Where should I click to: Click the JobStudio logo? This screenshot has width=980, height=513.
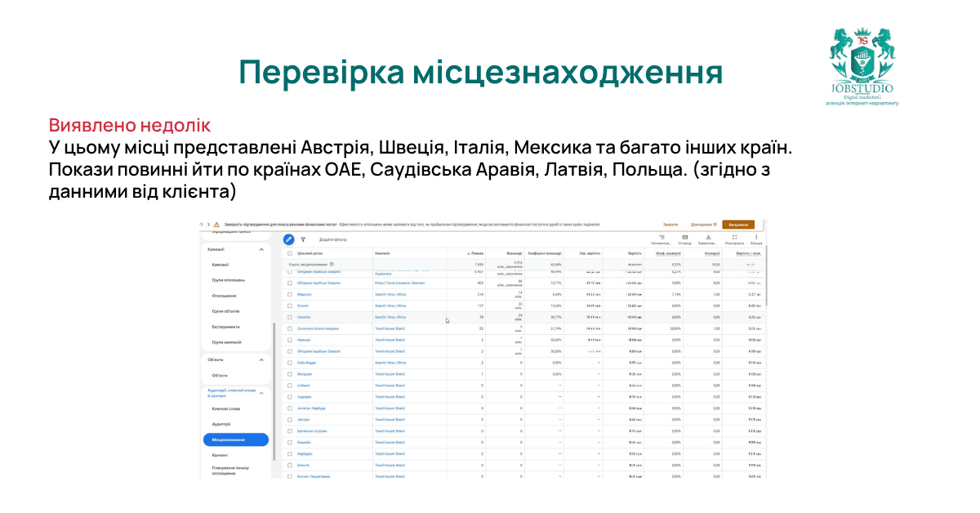click(x=861, y=67)
